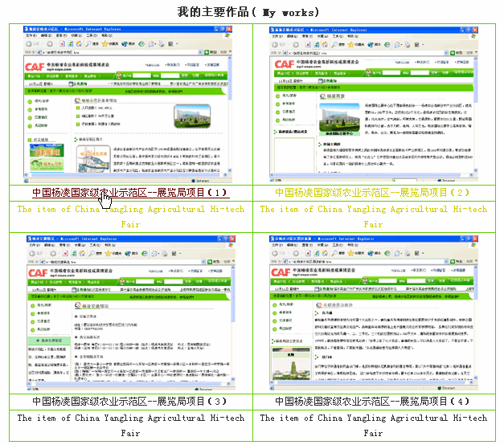Click the CAF logo in the first screenshot
The width and height of the screenshot is (504, 445).
tap(34, 66)
